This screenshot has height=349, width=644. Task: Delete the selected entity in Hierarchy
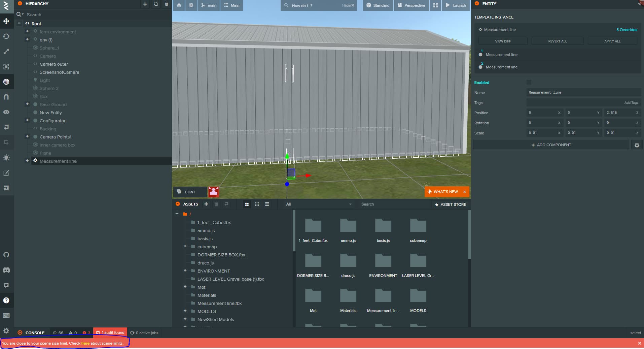pos(166,4)
